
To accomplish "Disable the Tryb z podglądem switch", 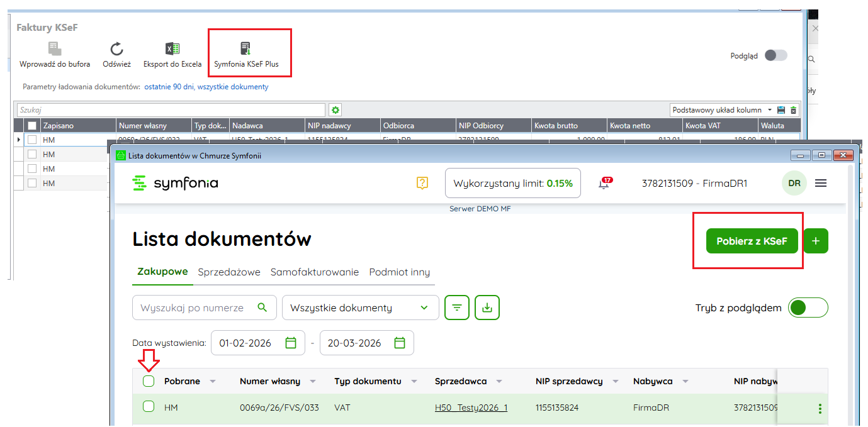I will coord(808,308).
